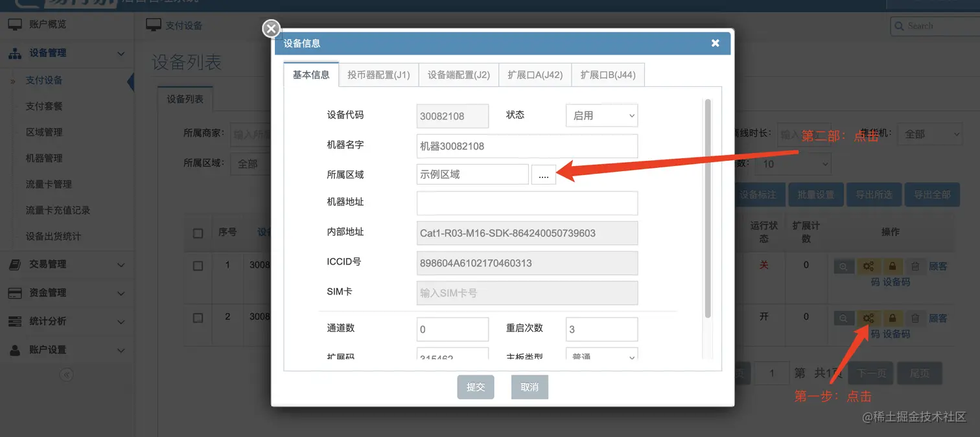Click the 导出全部 export button
980x437 pixels.
(932, 194)
